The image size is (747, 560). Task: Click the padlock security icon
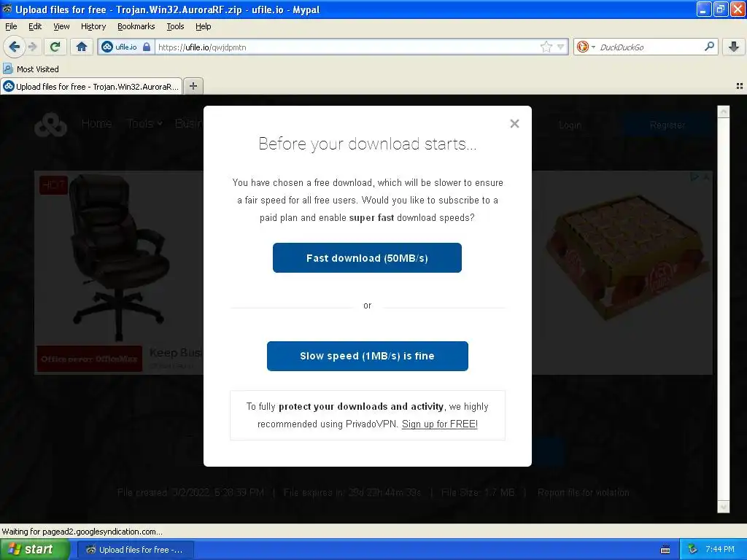[x=147, y=47]
